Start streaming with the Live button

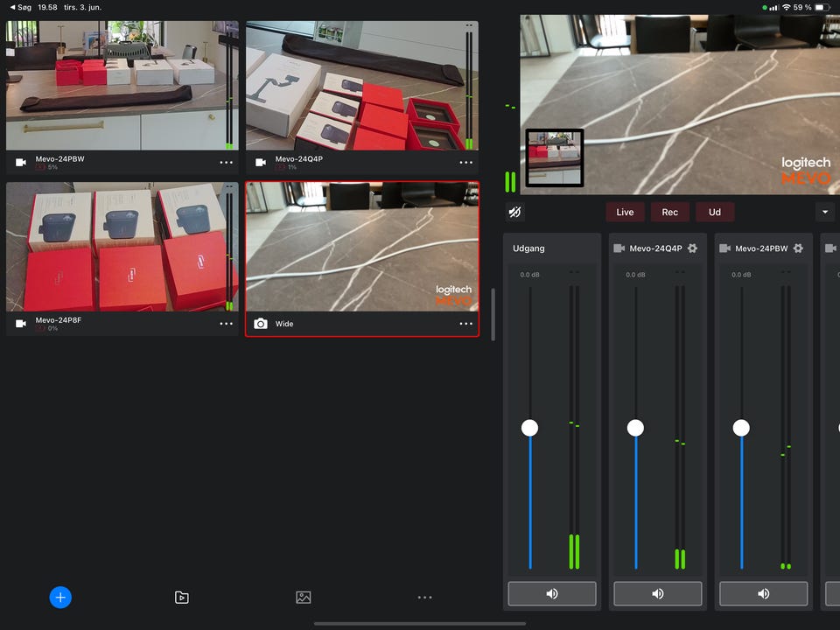pyautogui.click(x=625, y=212)
